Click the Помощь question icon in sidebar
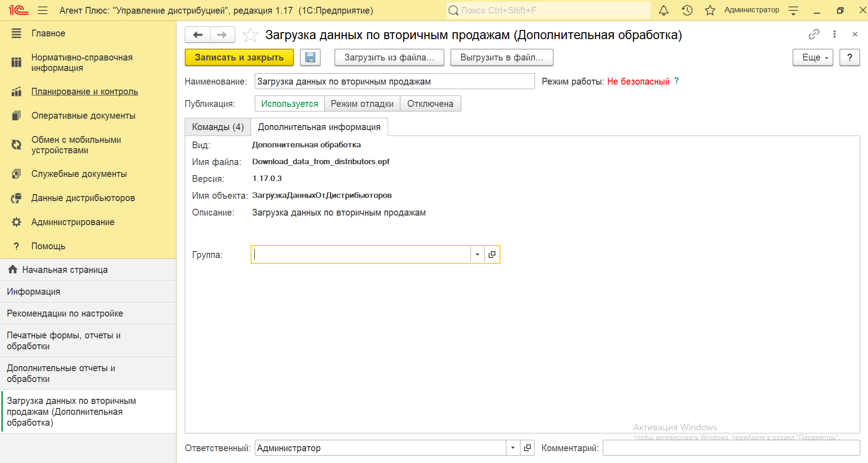This screenshot has height=463, width=868. tap(16, 246)
